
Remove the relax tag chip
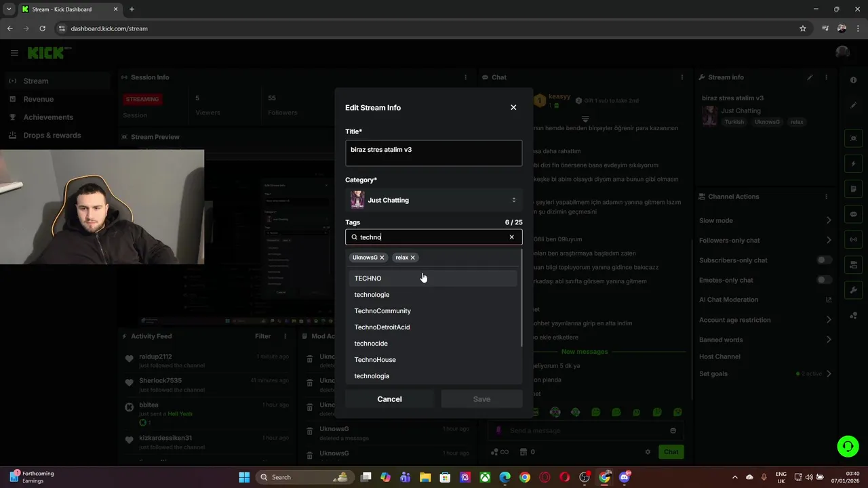click(x=412, y=258)
